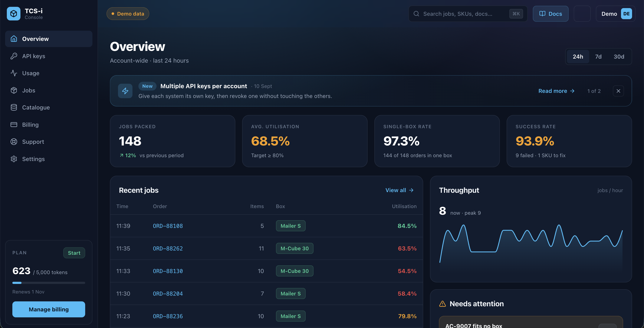The height and width of the screenshot is (328, 644).
Task: Click the 93.9% success rate value
Action: [535, 141]
